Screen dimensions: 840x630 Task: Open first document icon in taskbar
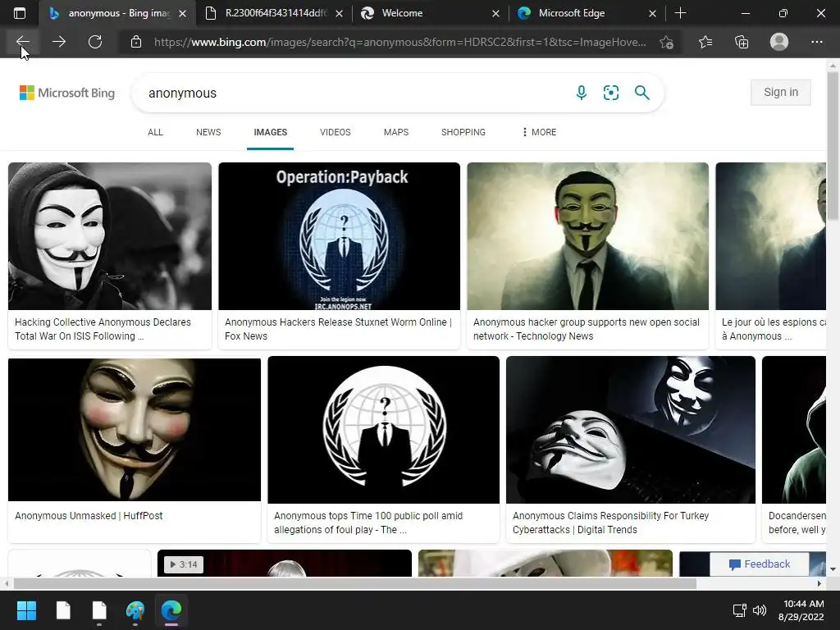(x=63, y=610)
